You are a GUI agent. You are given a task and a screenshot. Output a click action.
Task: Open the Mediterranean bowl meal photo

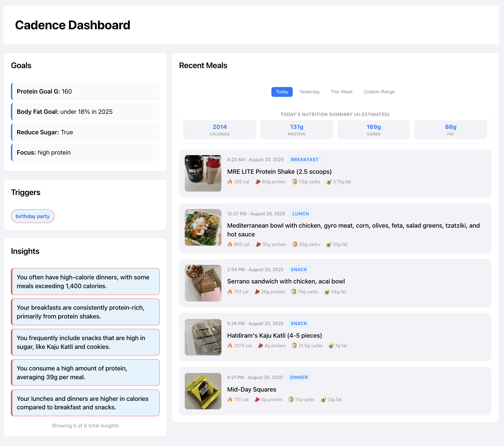click(x=203, y=227)
